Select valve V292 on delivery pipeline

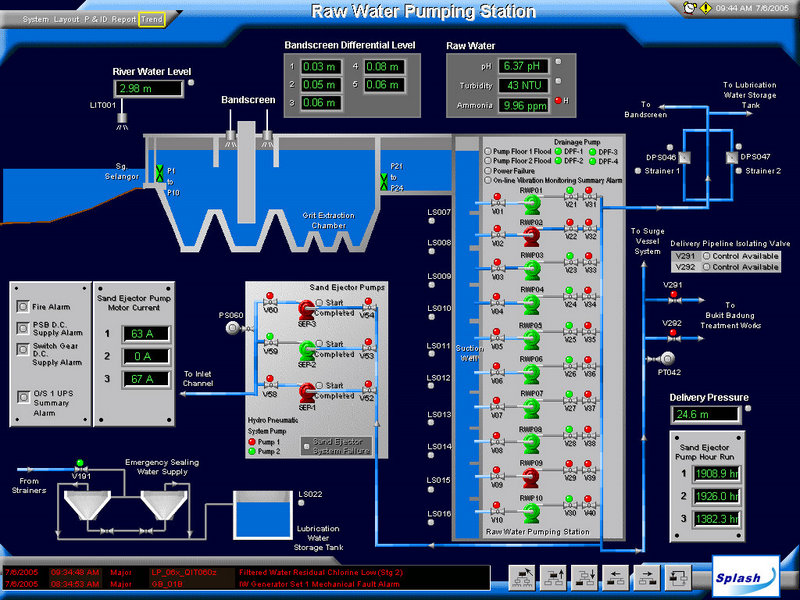673,336
